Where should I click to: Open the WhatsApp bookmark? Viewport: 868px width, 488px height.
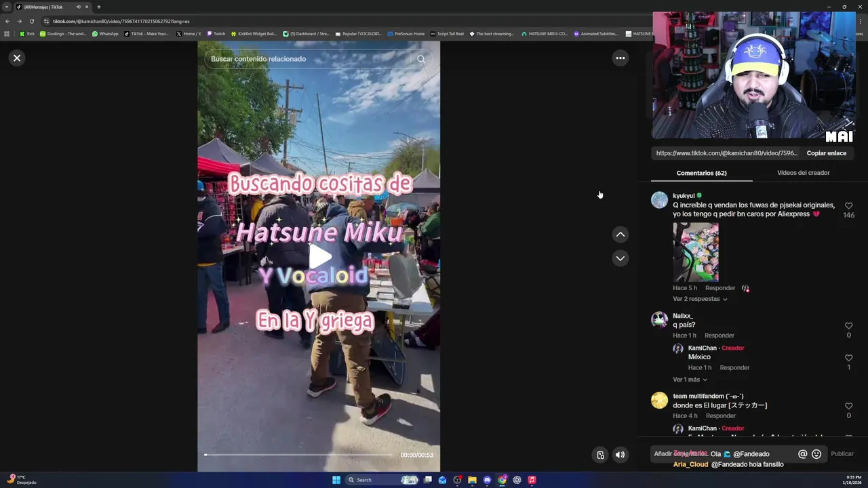(105, 33)
